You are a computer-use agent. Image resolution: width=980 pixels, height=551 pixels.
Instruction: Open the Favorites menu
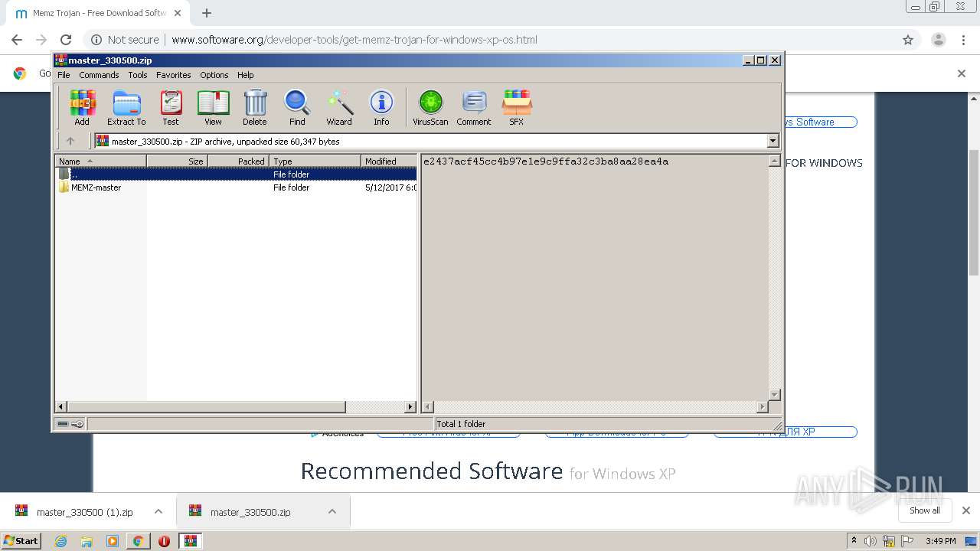tap(174, 75)
